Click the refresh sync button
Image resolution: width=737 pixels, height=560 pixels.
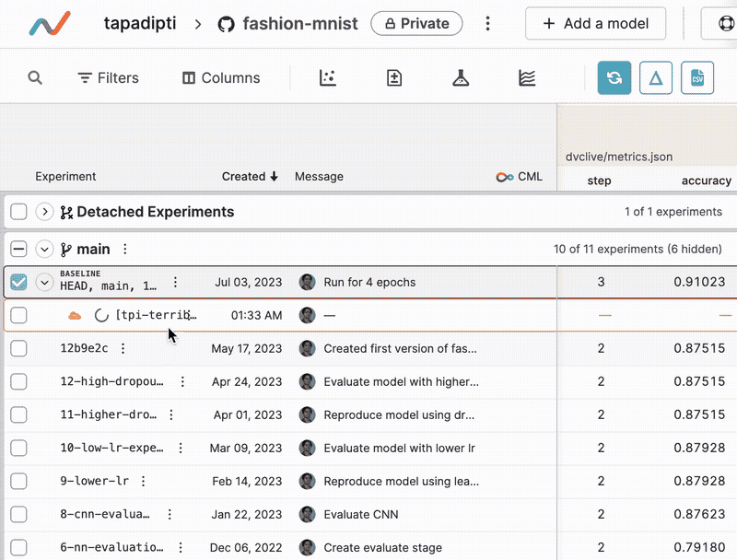tap(614, 77)
